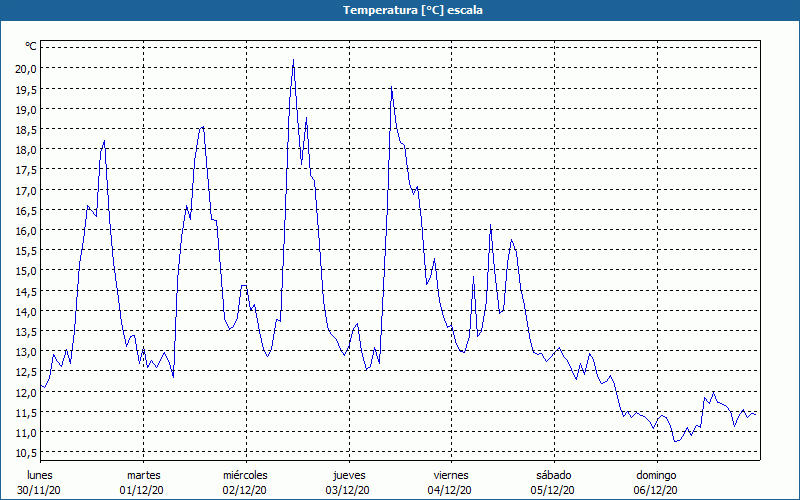The height and width of the screenshot is (500, 800).
Task: Click the °C unit label on the axis
Action: 31,46
